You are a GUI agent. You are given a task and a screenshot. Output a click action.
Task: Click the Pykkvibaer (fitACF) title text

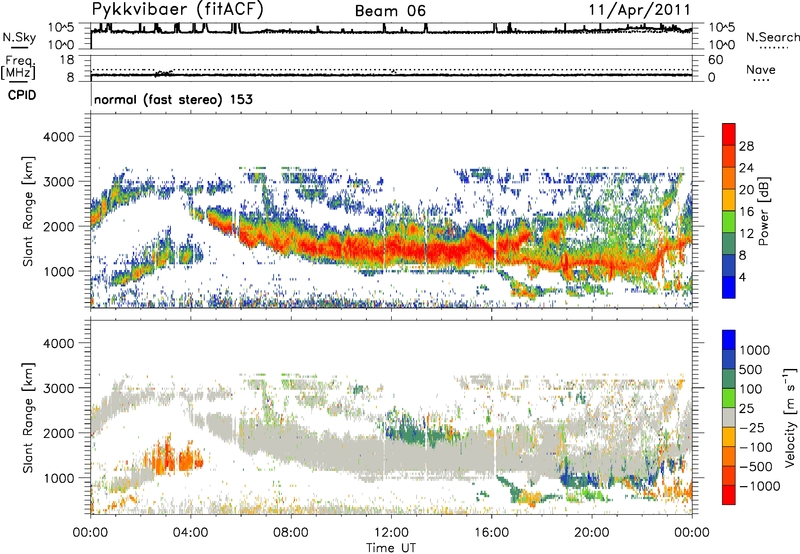click(x=178, y=10)
